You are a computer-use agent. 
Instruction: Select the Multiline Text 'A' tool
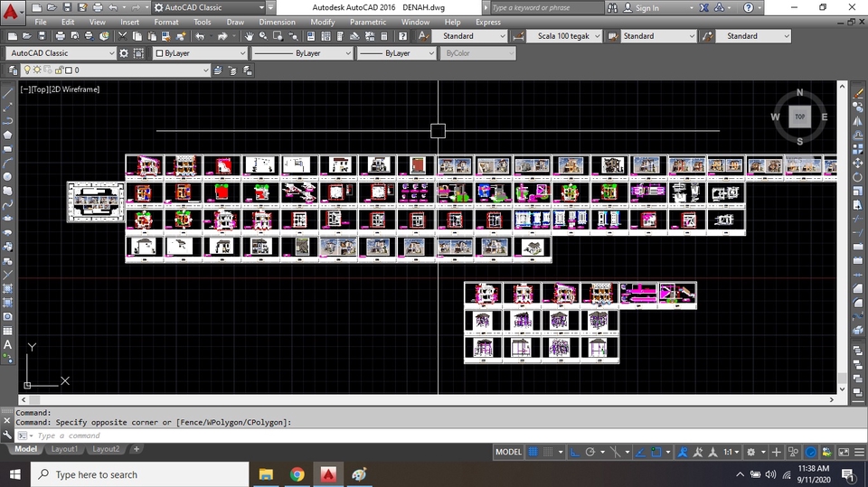click(8, 344)
